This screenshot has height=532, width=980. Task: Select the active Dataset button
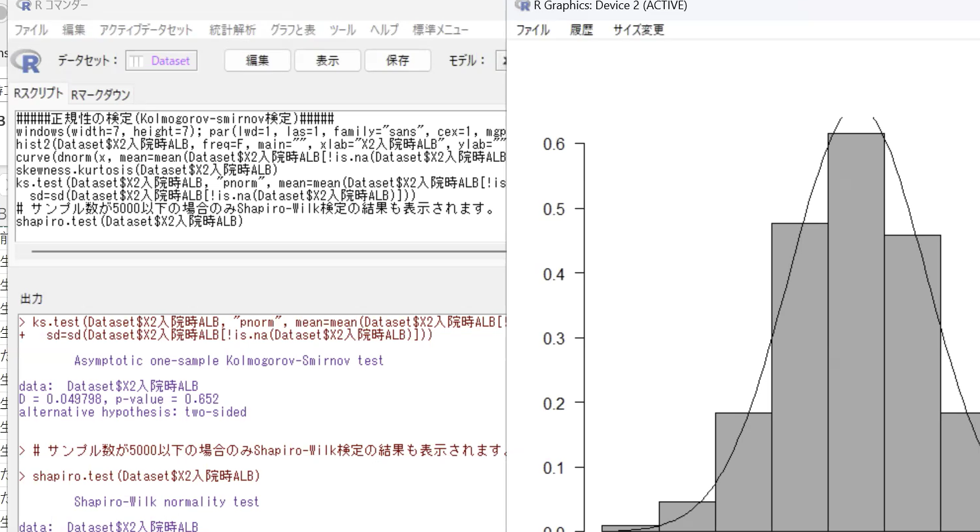[161, 61]
